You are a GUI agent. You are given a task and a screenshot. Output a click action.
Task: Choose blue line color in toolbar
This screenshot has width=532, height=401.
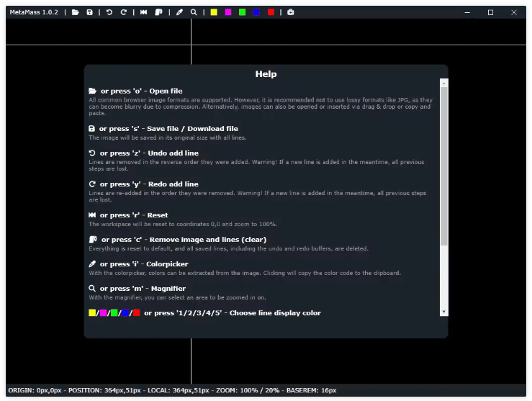[256, 12]
